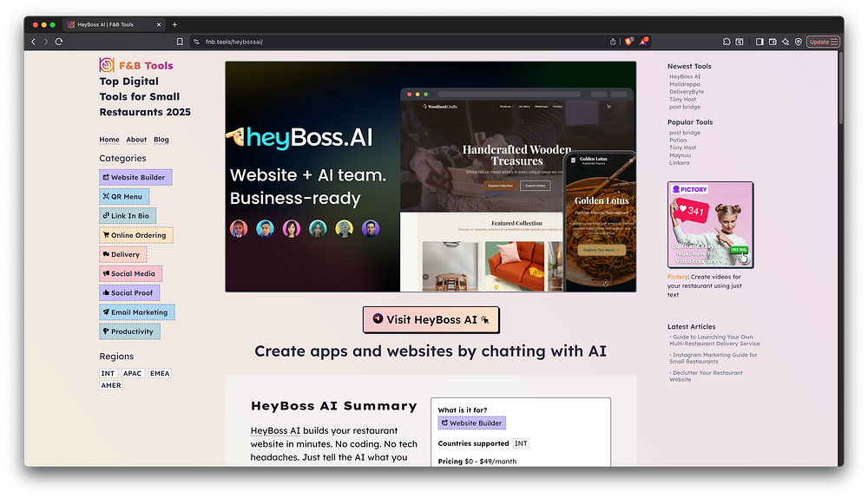Open Brave Rewards triangle icon

coord(644,42)
